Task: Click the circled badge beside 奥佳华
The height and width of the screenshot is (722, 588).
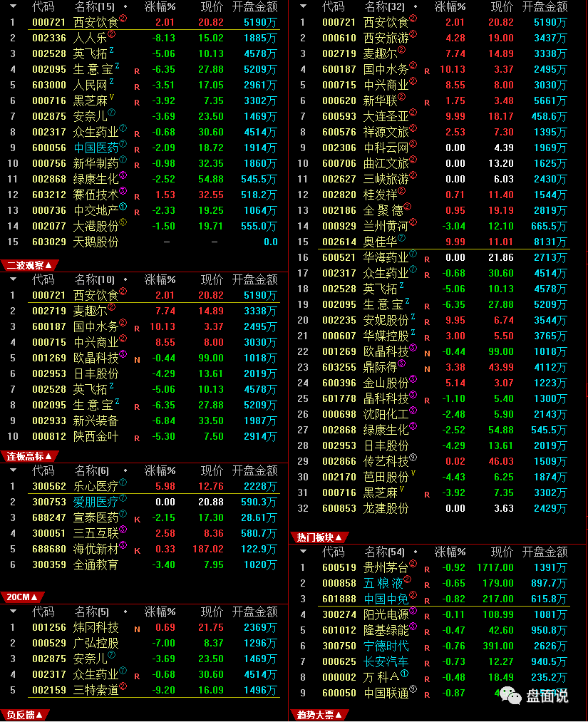Action: pyautogui.click(x=401, y=237)
